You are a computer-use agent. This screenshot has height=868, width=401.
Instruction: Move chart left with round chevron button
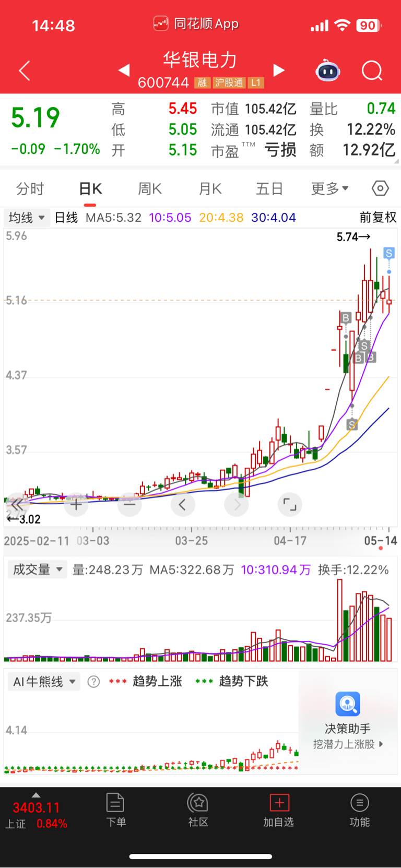click(183, 504)
